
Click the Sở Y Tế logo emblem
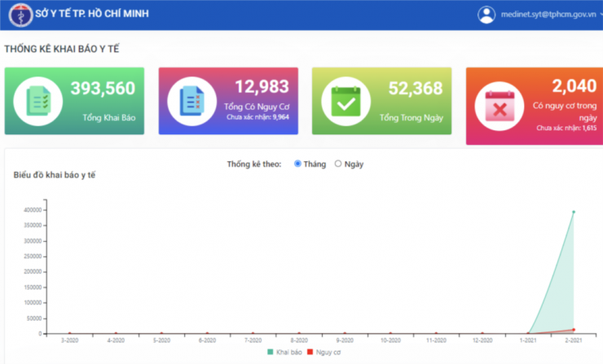point(20,15)
